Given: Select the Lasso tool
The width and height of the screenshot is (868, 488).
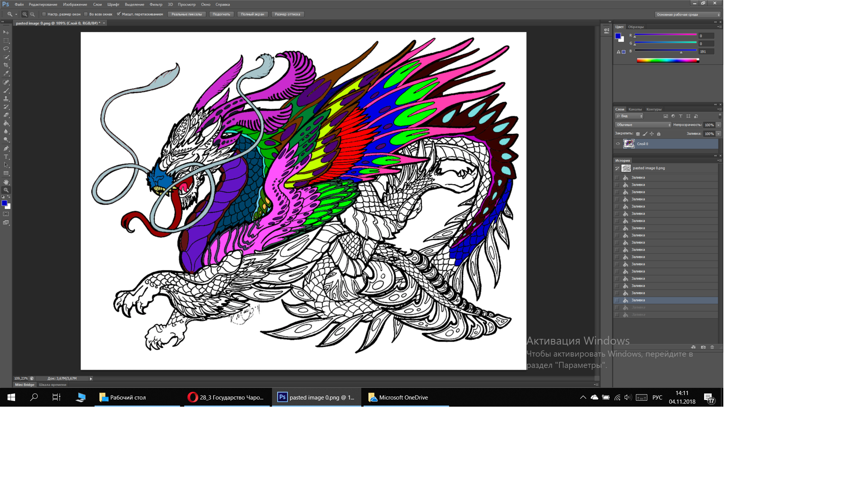Looking at the screenshot, I should tap(6, 49).
